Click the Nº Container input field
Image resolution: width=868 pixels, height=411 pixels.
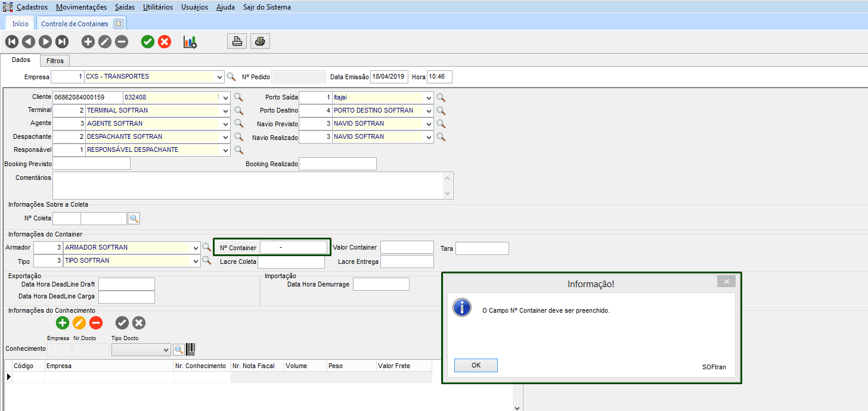[x=292, y=247]
